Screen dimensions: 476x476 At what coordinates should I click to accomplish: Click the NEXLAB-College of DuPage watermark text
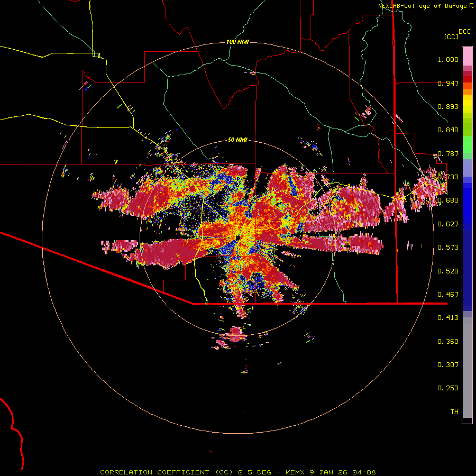[x=426, y=6]
